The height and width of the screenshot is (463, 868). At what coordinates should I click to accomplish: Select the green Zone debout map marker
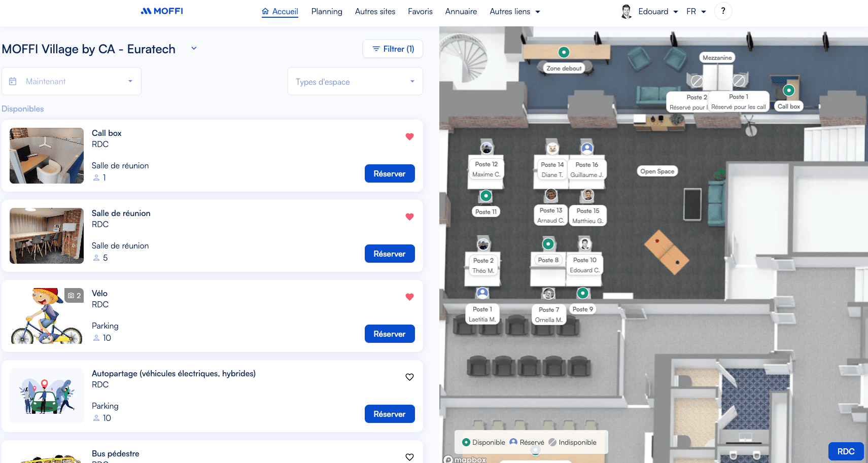(x=564, y=52)
